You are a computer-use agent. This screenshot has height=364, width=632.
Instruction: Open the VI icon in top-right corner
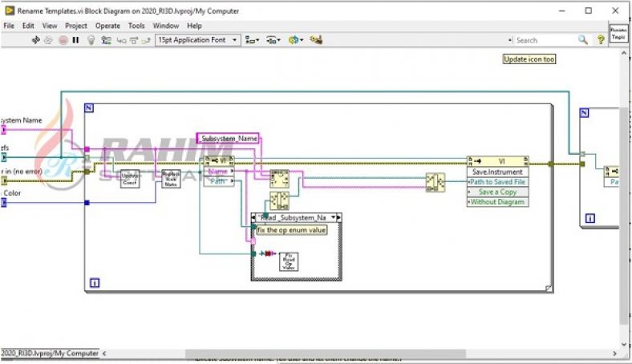618,38
